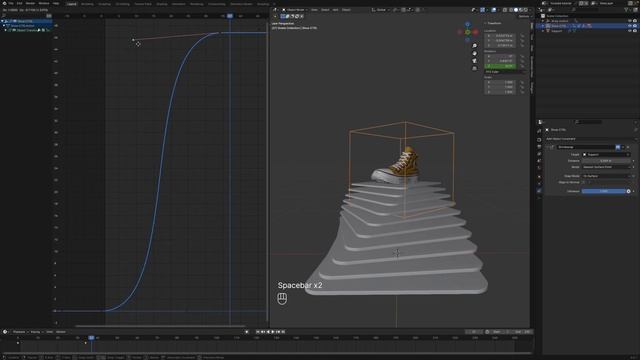Image resolution: width=640 pixels, height=360 pixels.
Task: Jump to timeline start frame
Action: pyautogui.click(x=258, y=332)
